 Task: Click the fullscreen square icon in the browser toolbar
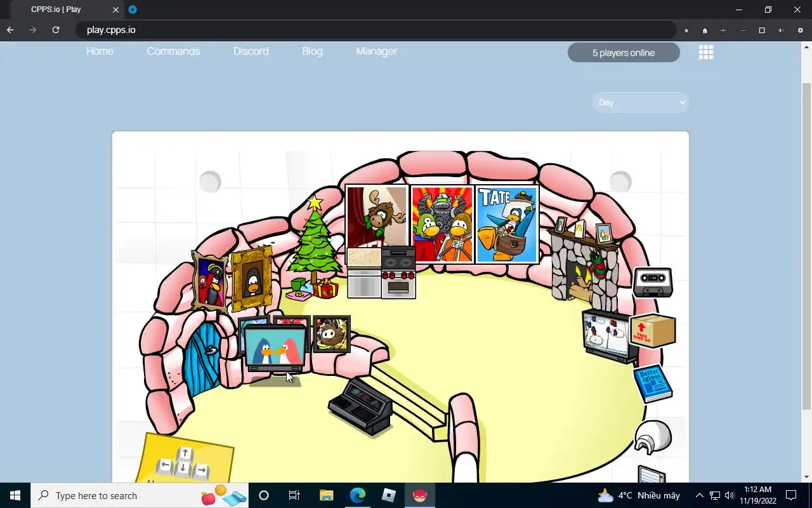[x=762, y=30]
